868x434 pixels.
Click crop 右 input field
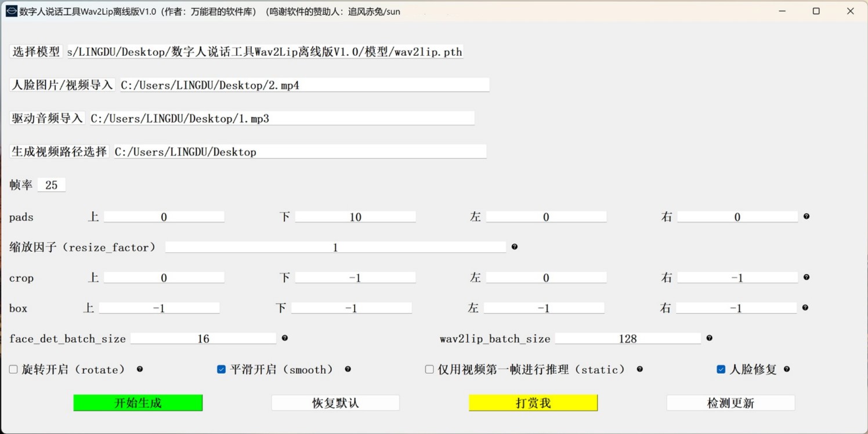737,278
